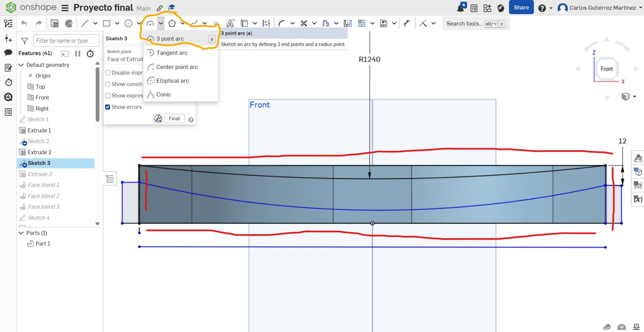Select the Line sketch tool
The width and height of the screenshot is (644, 332).
pos(85,23)
